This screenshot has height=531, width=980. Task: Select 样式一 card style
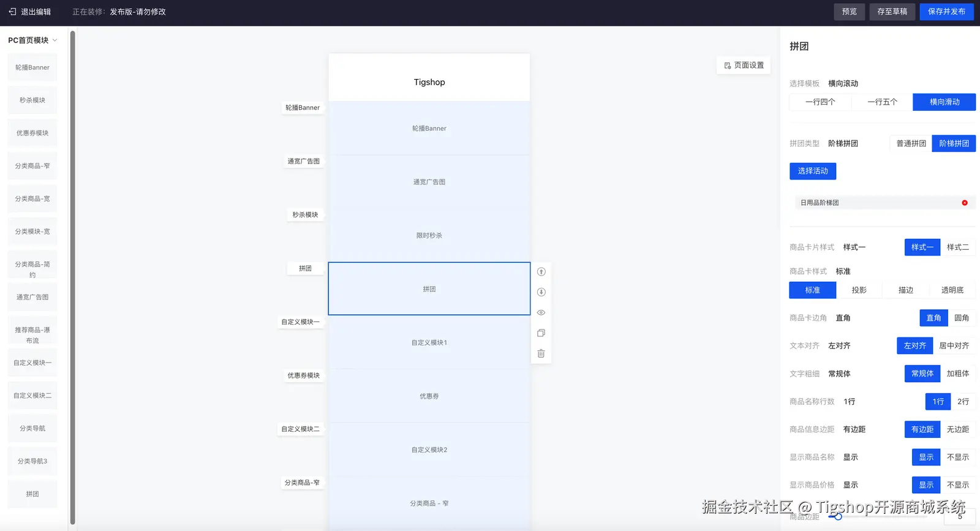[922, 247]
